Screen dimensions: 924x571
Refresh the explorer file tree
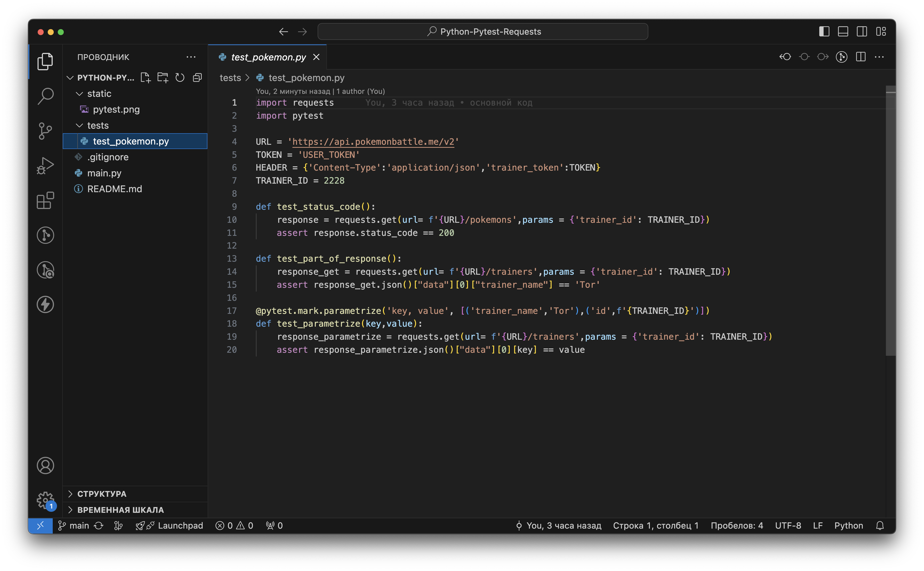[x=180, y=78]
